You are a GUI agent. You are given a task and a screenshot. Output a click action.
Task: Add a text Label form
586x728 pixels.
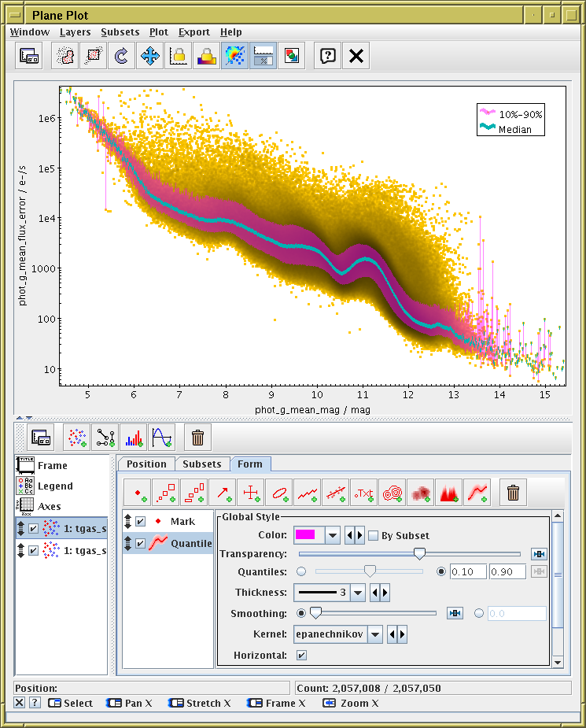[364, 493]
